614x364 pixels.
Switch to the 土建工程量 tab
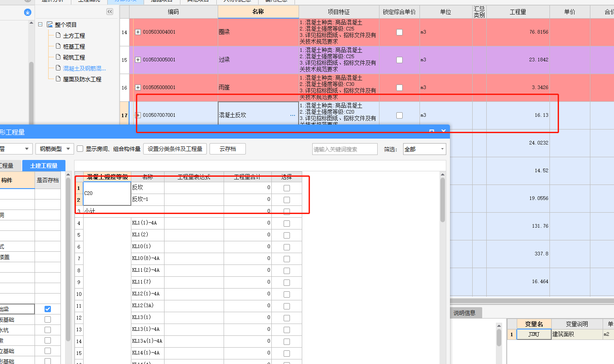[44, 166]
